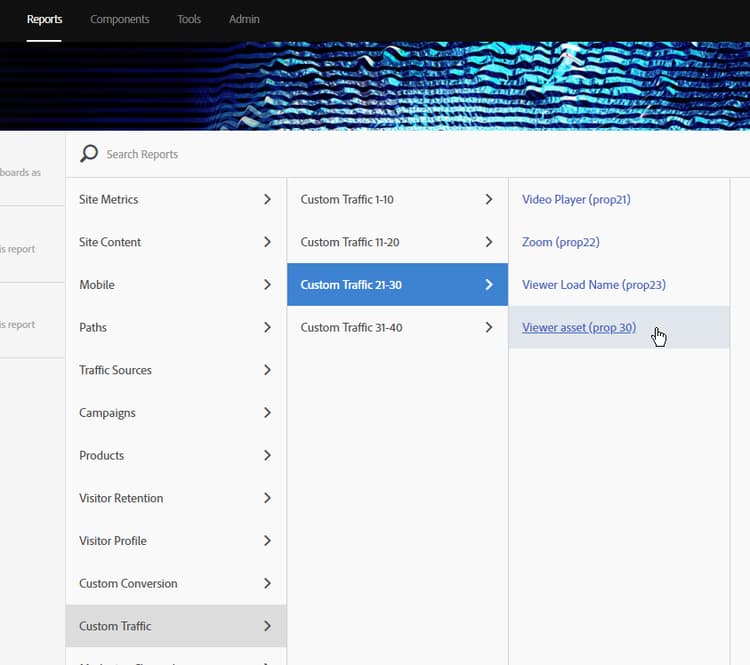This screenshot has height=665, width=750.
Task: Select the highlighted Custom Traffic category
Action: point(176,626)
